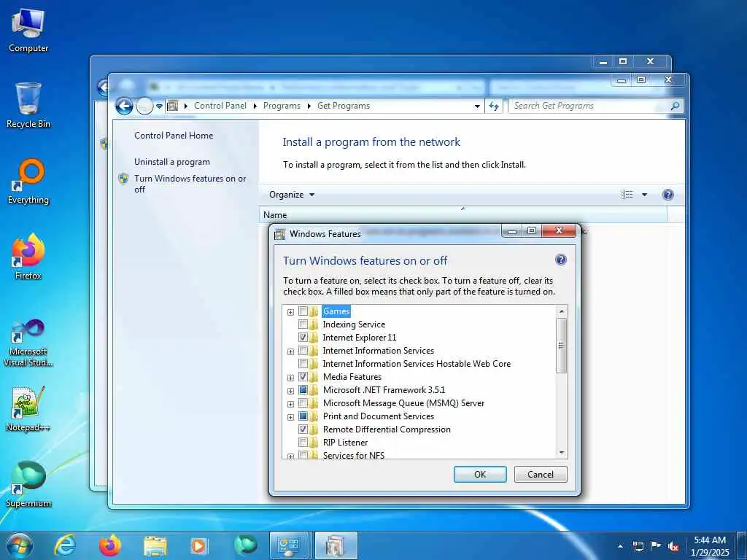Image resolution: width=747 pixels, height=560 pixels.
Task: Enable the Indexing Service checkbox
Action: [303, 324]
